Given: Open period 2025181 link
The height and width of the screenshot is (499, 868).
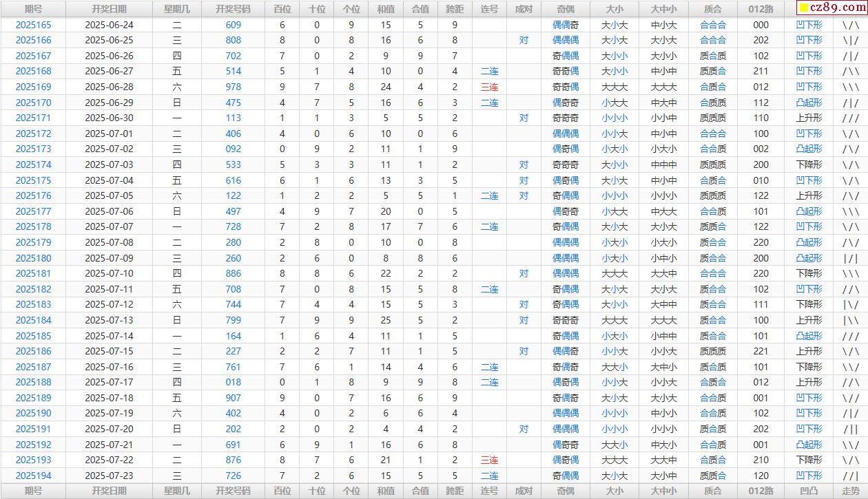Looking at the screenshot, I should click(33, 273).
